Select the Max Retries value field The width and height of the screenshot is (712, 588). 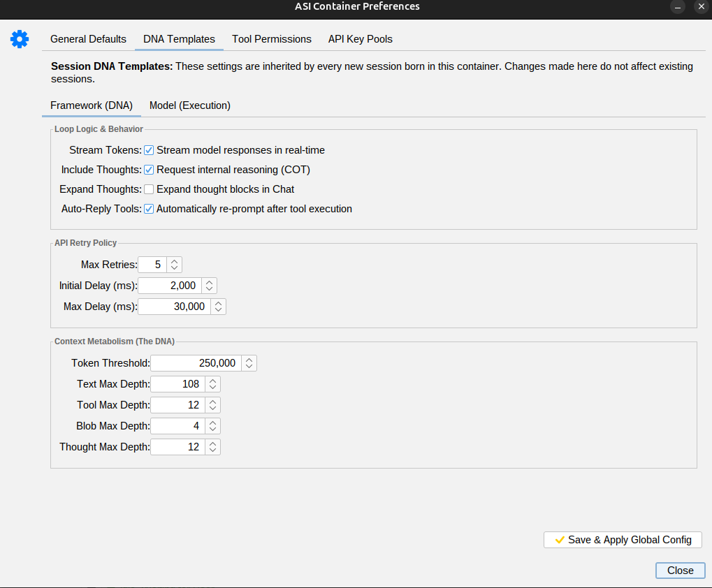(x=155, y=264)
